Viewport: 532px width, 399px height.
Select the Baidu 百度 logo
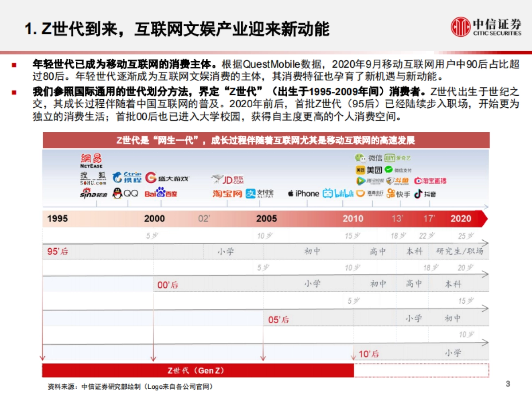coord(161,193)
